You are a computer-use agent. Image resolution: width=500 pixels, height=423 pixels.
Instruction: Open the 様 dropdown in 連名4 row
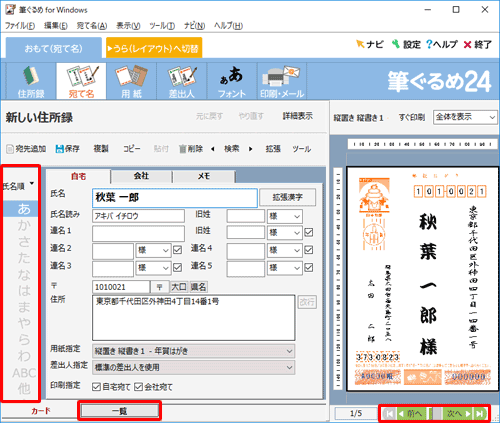(285, 250)
